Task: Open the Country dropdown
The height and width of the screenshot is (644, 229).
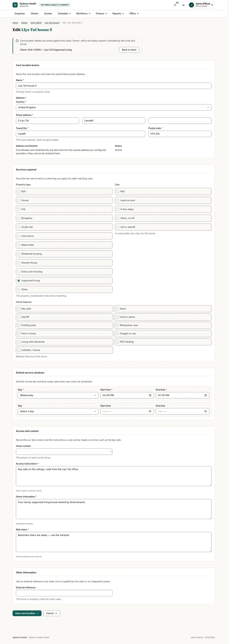Action: (114, 107)
